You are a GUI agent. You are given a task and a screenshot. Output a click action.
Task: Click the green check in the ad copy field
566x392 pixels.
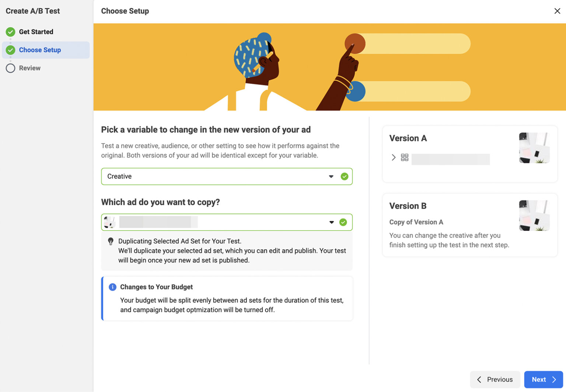tap(343, 222)
